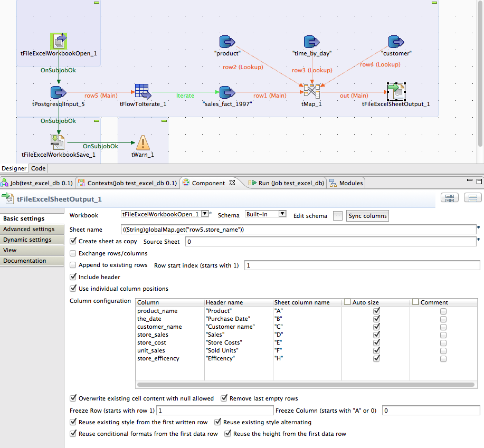Collapse the tFileExcelWorkbookOpen_1 subjob
484x448 pixels.
[x=96, y=3]
